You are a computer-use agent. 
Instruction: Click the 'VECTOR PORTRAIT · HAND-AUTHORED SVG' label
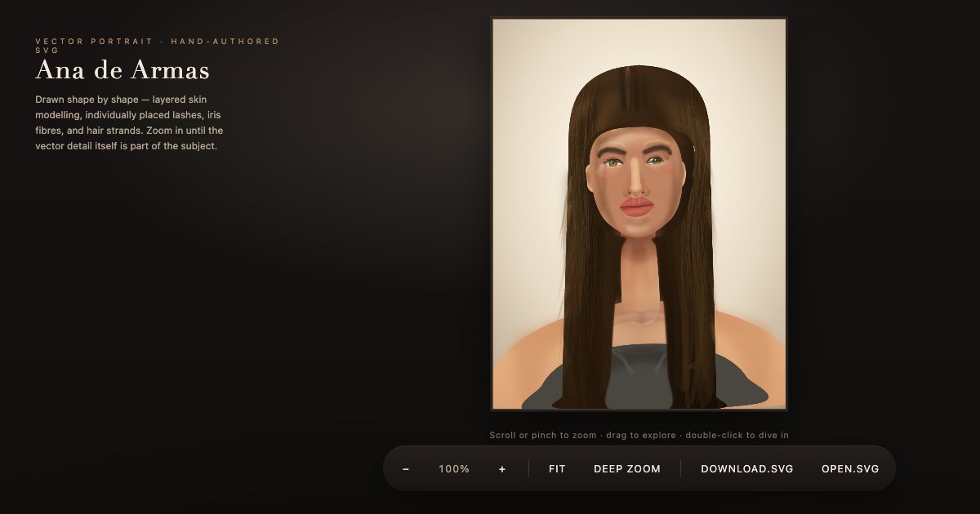[x=158, y=46]
